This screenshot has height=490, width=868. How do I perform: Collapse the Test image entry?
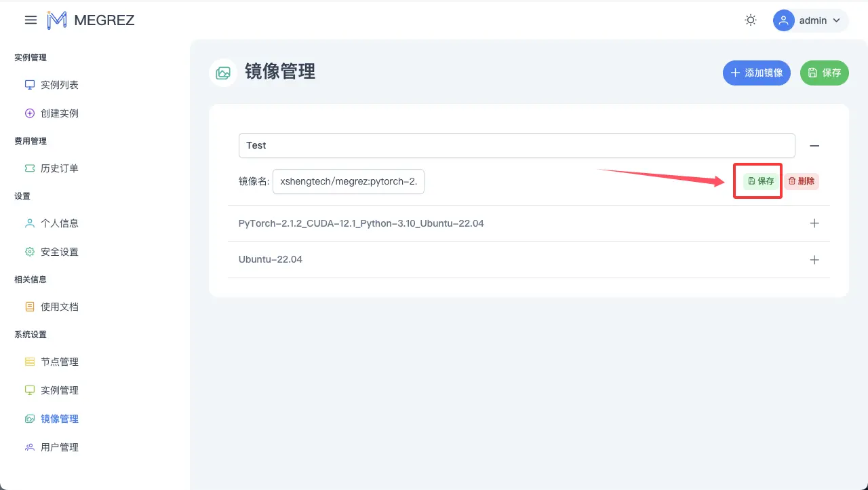pos(814,146)
